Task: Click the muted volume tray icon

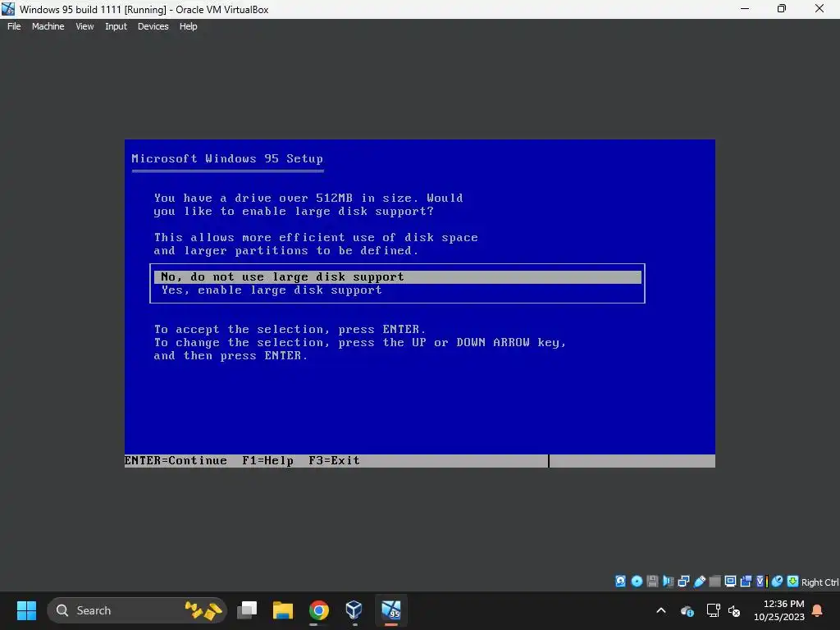Action: [x=734, y=610]
